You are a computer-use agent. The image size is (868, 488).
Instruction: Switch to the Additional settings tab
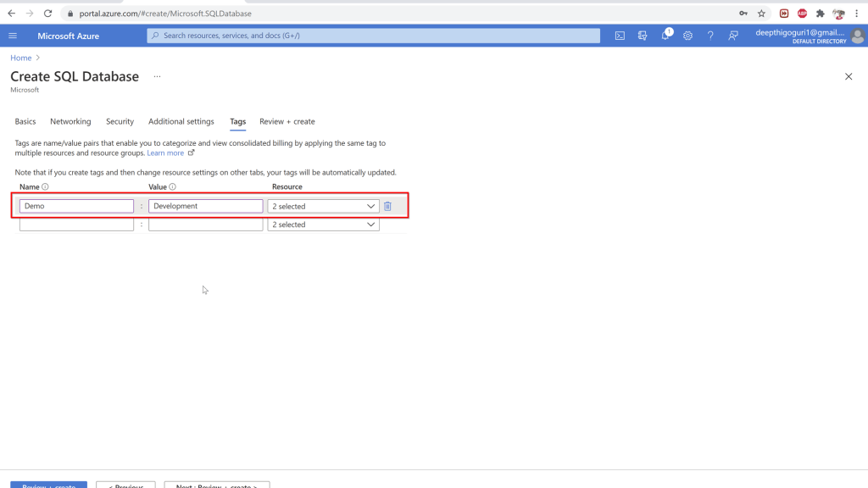click(x=181, y=121)
